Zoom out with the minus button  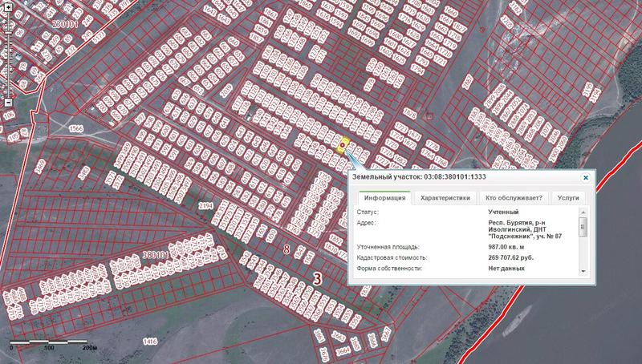click(8, 103)
